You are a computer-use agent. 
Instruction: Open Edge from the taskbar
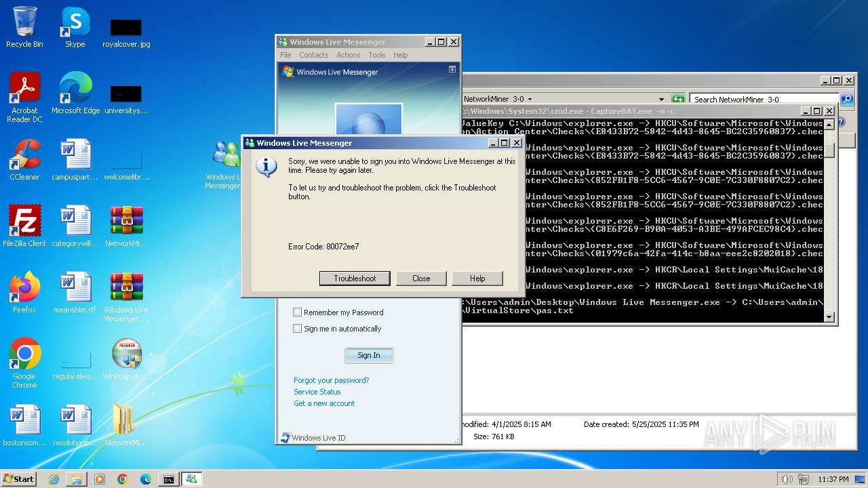145,479
